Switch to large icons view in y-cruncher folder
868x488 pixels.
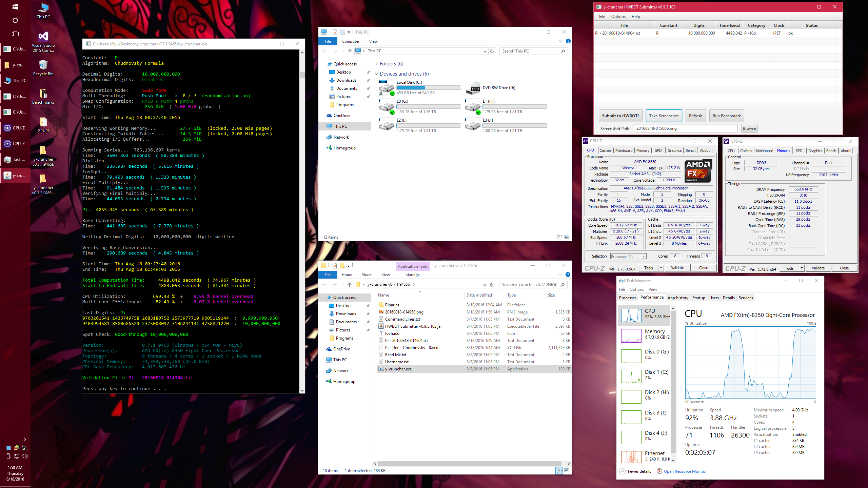pyautogui.click(x=567, y=470)
